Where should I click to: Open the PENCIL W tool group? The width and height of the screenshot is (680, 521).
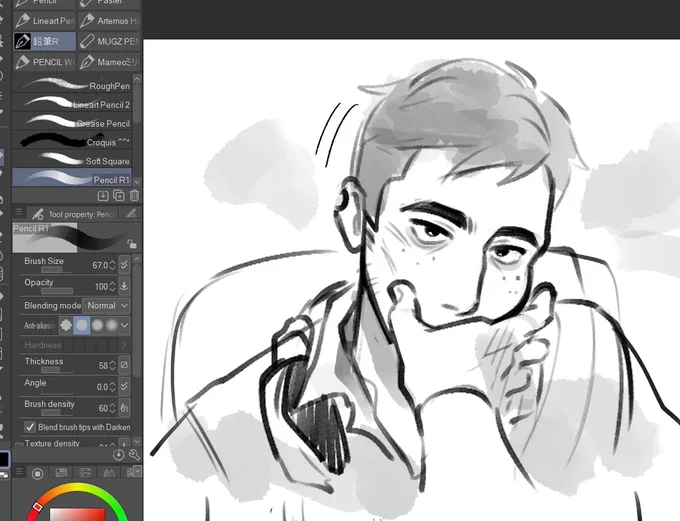click(44, 62)
